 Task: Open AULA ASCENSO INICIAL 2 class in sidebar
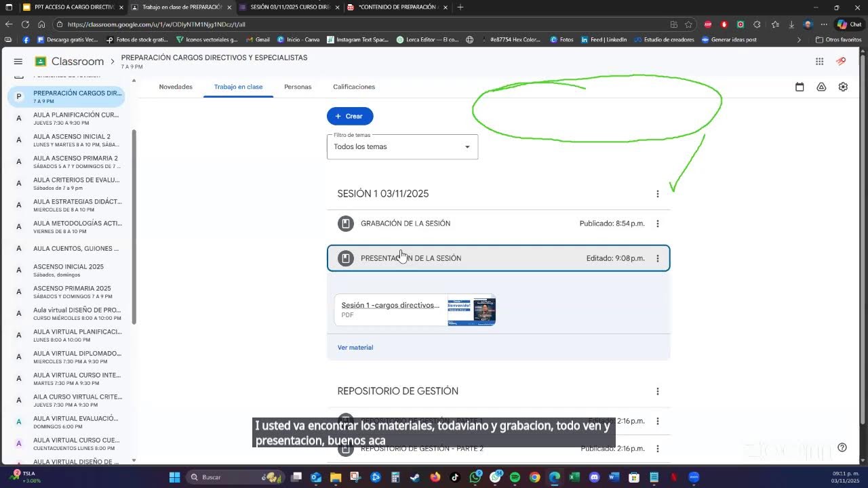pyautogui.click(x=66, y=140)
